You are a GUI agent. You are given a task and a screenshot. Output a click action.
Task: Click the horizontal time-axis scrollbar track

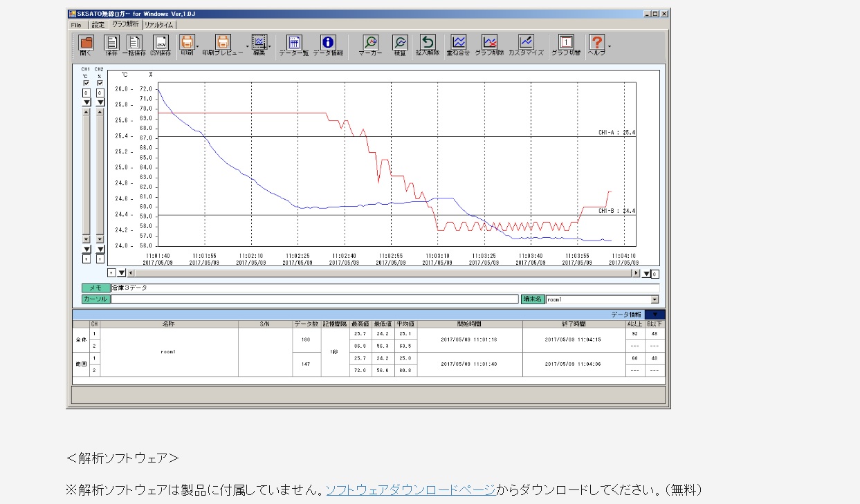384,273
